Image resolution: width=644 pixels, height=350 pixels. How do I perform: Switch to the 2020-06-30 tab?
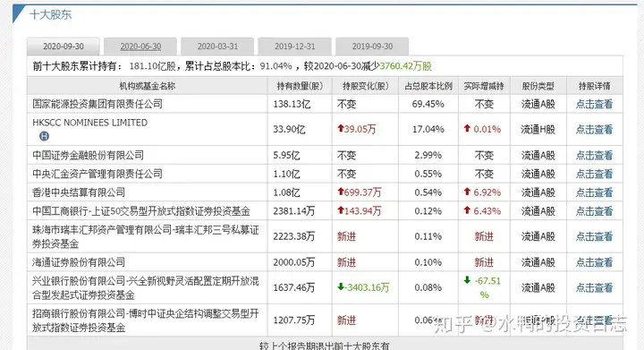(140, 47)
